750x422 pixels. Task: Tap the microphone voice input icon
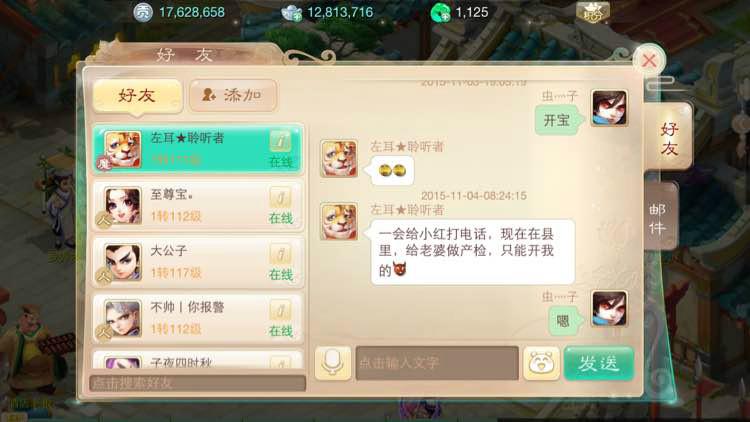click(332, 363)
